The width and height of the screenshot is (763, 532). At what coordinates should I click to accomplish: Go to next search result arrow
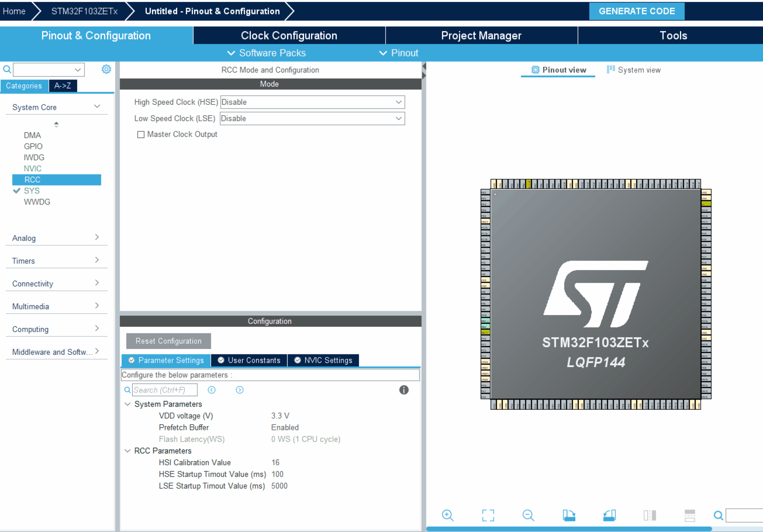240,390
